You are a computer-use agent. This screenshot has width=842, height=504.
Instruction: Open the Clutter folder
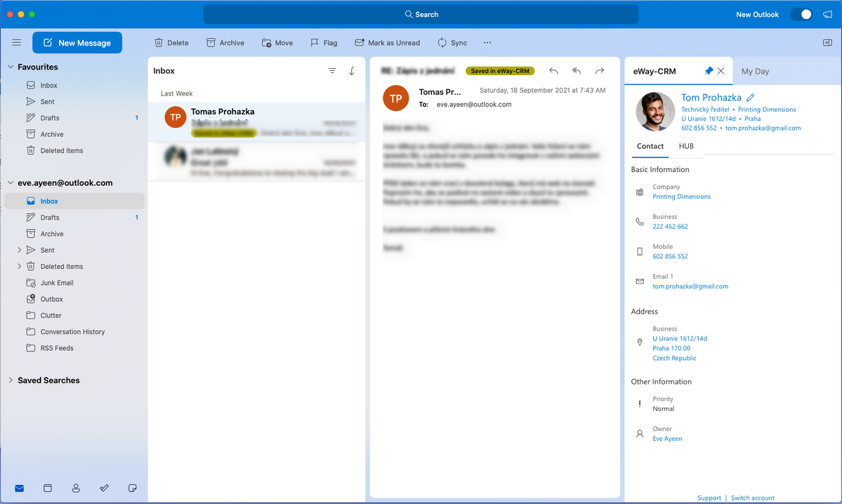click(51, 316)
